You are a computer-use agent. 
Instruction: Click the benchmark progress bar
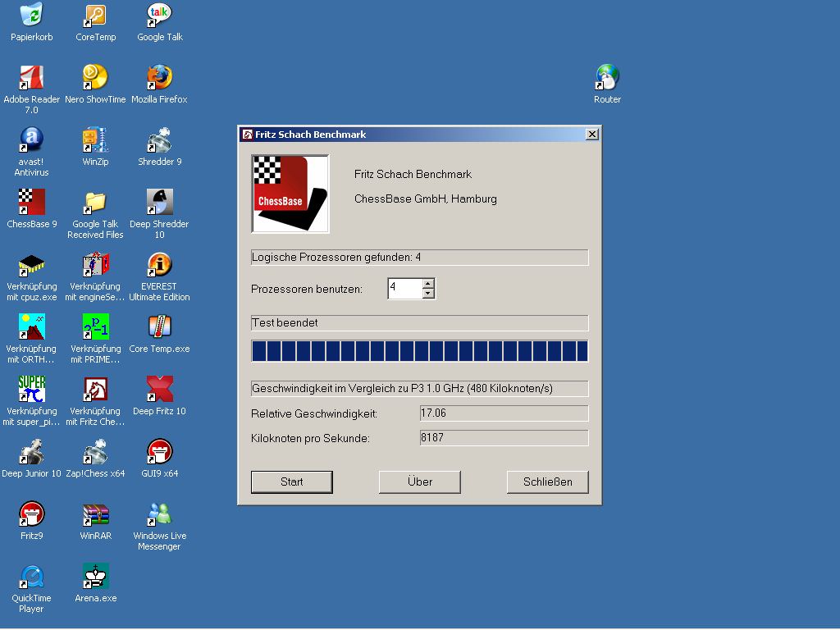click(420, 351)
